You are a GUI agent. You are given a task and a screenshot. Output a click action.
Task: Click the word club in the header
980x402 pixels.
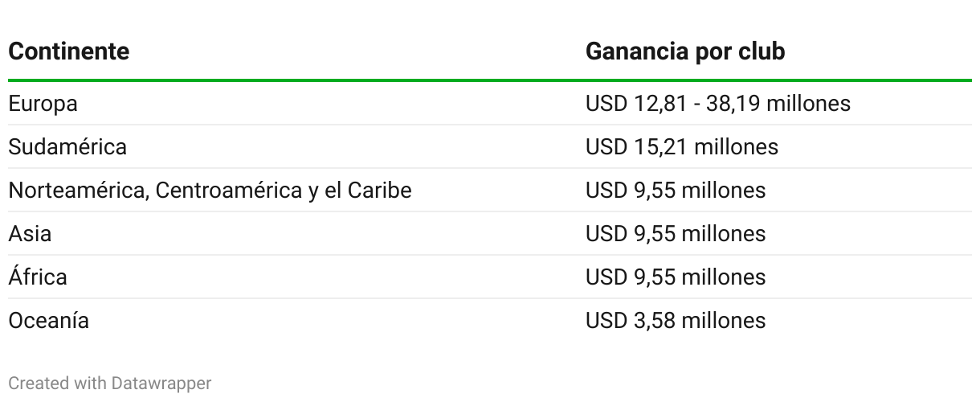[760, 51]
